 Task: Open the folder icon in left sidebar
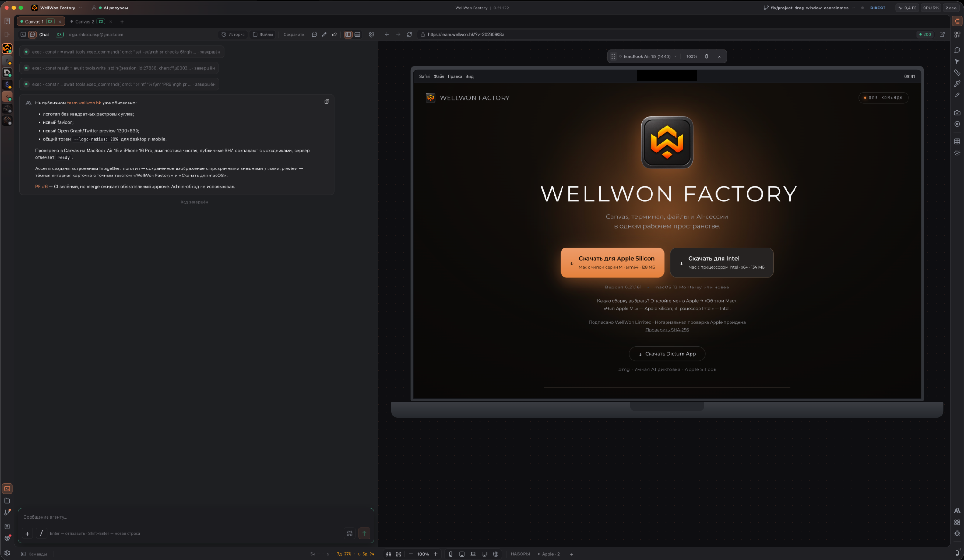click(x=7, y=501)
